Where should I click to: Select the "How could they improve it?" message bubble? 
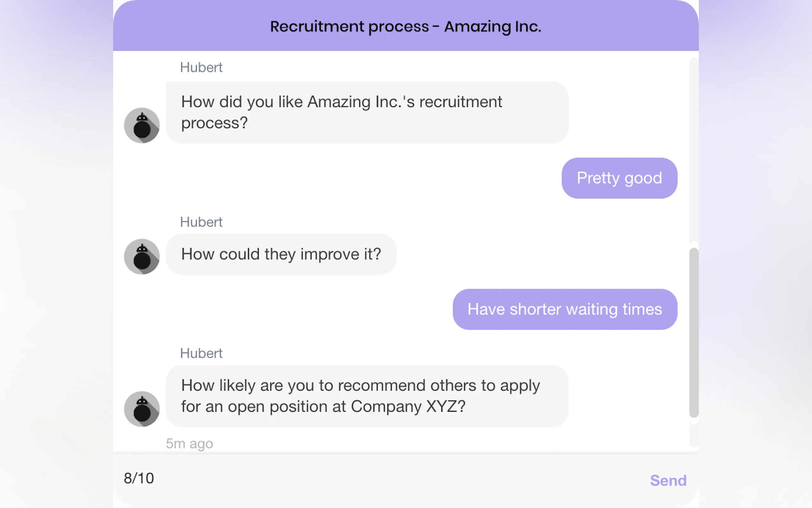pyautogui.click(x=281, y=254)
